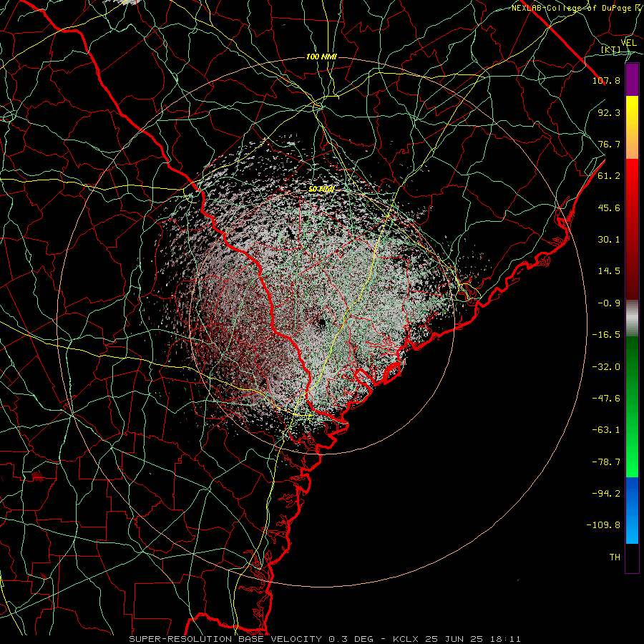Click the "50 NMI" range ring label

click(x=321, y=189)
